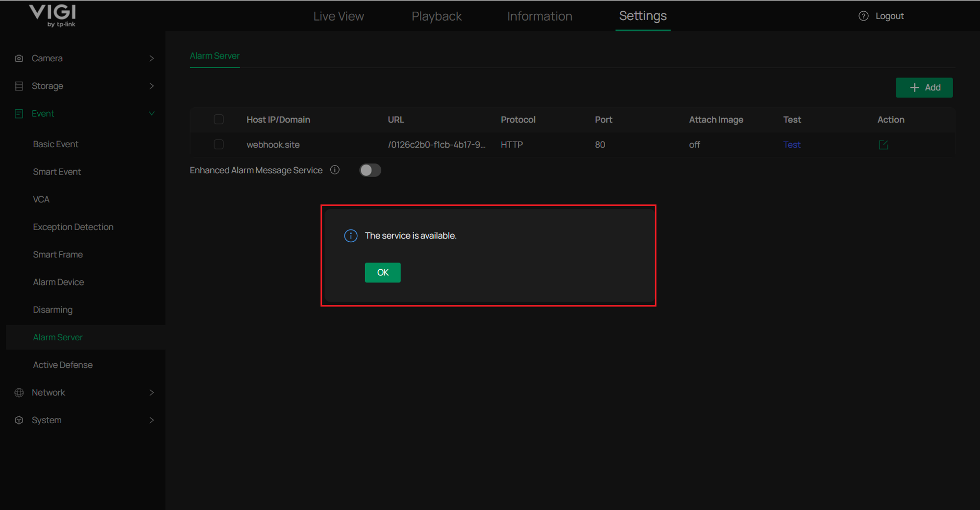The width and height of the screenshot is (980, 510).
Task: Click the info icon in the dialog
Action: [351, 236]
